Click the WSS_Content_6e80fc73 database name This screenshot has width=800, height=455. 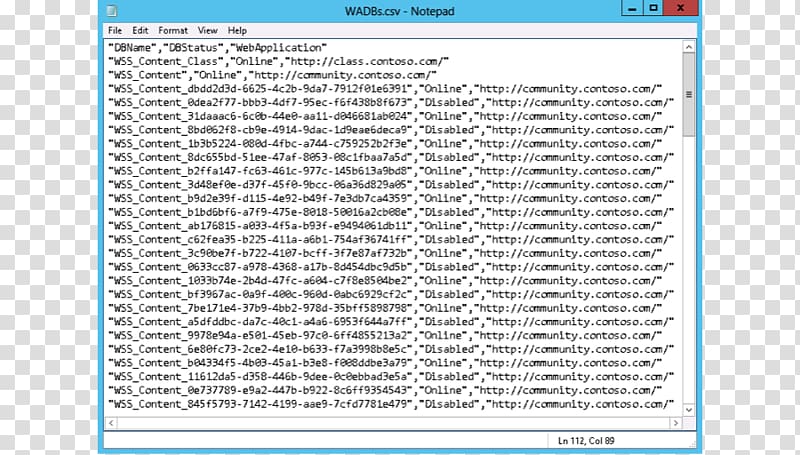click(x=260, y=350)
